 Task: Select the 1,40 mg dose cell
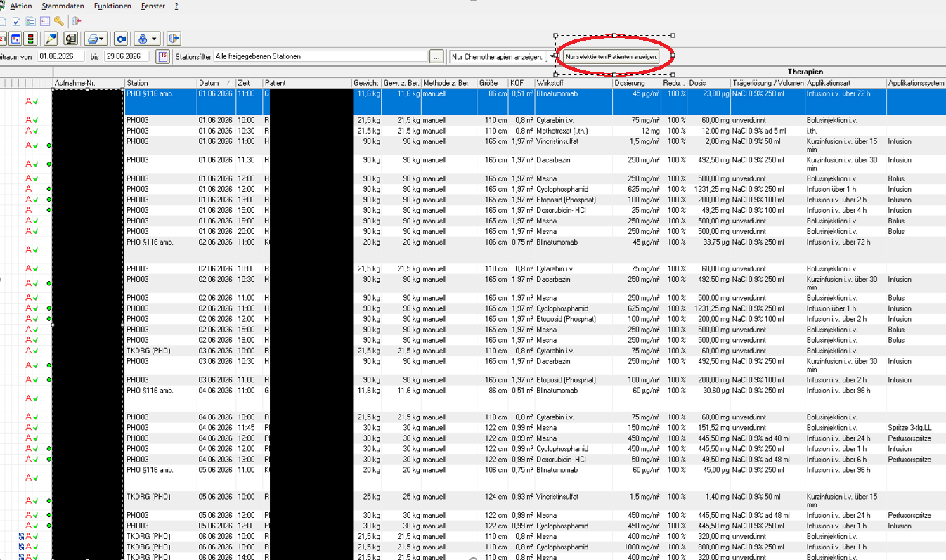(x=708, y=501)
